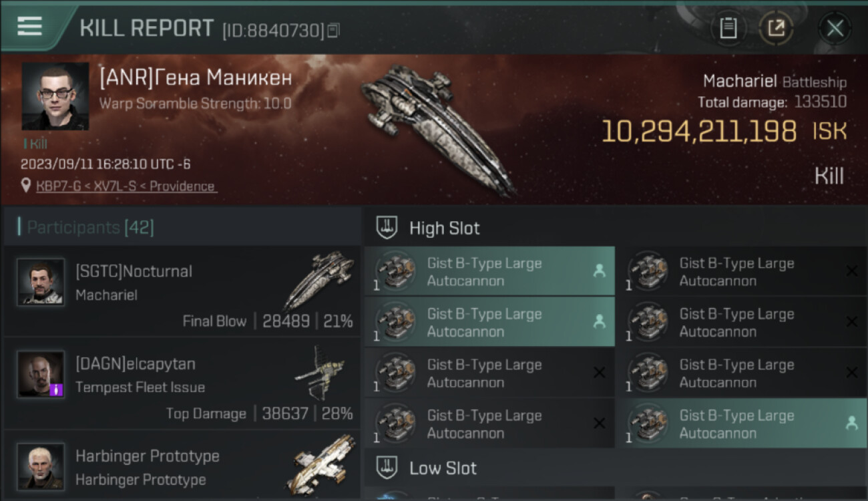Click the Nocturnal Machariel ship icon

(x=320, y=279)
